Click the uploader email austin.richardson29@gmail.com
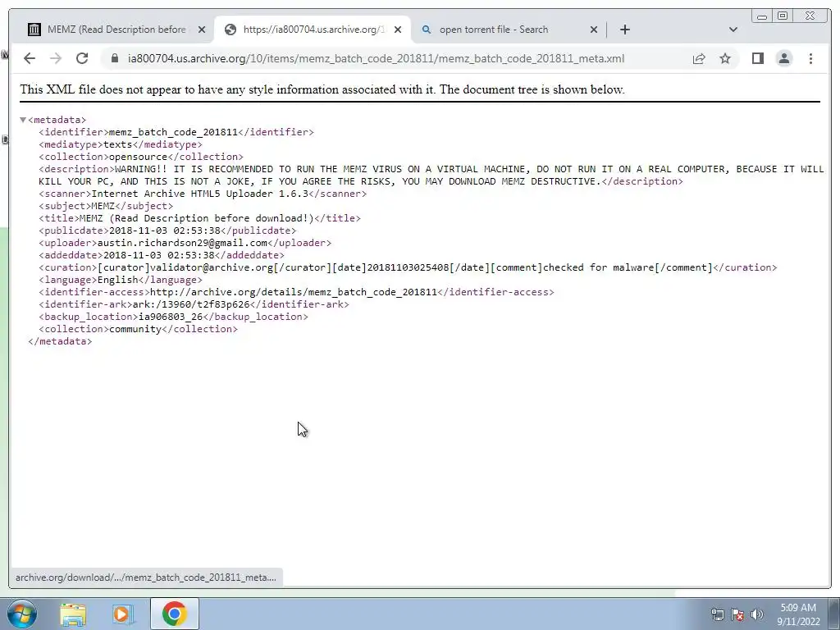Viewport: 840px width, 630px height. (x=182, y=243)
